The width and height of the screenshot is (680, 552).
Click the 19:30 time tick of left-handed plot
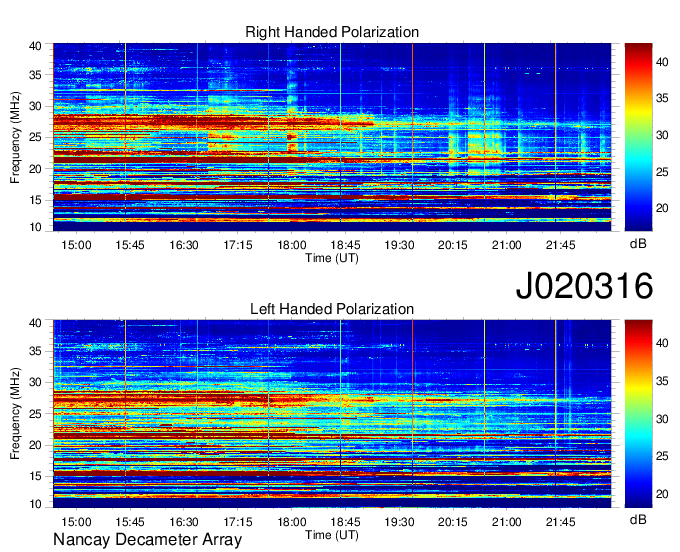tap(399, 521)
